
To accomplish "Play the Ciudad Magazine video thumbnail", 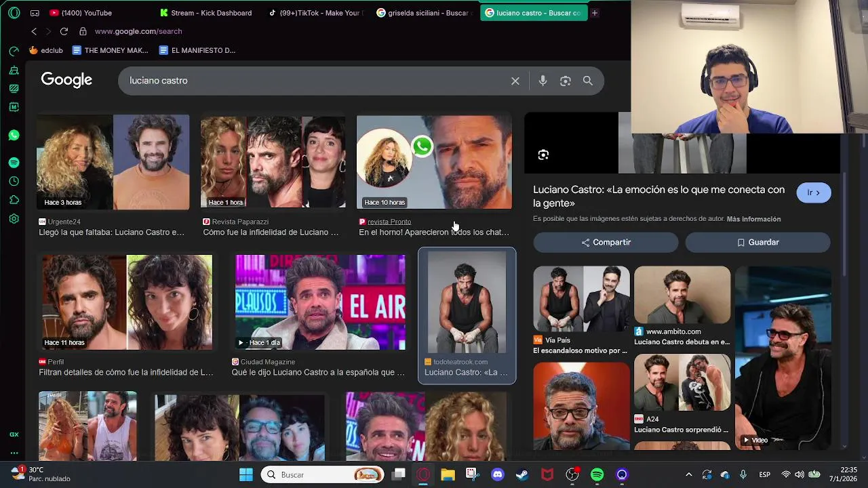I will (320, 302).
